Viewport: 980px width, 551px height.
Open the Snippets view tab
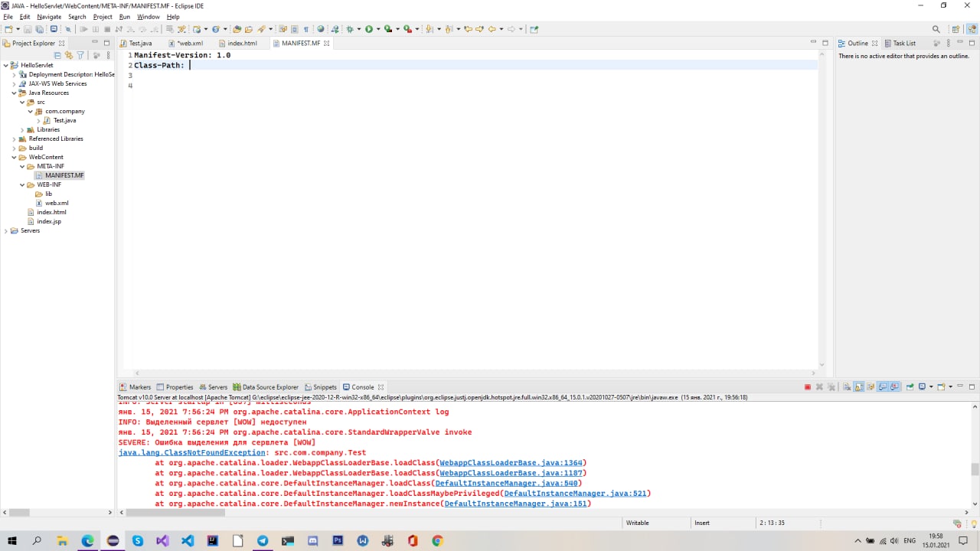point(321,387)
